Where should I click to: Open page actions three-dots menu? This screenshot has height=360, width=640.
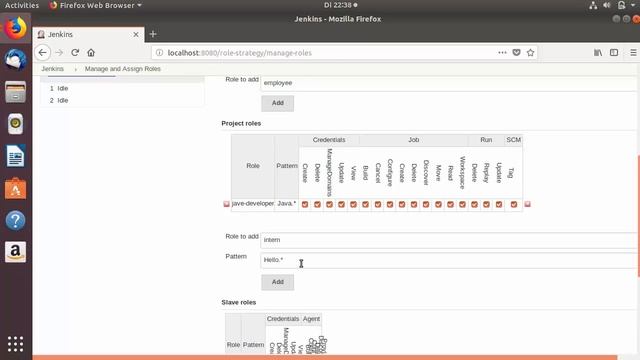tap(502, 53)
